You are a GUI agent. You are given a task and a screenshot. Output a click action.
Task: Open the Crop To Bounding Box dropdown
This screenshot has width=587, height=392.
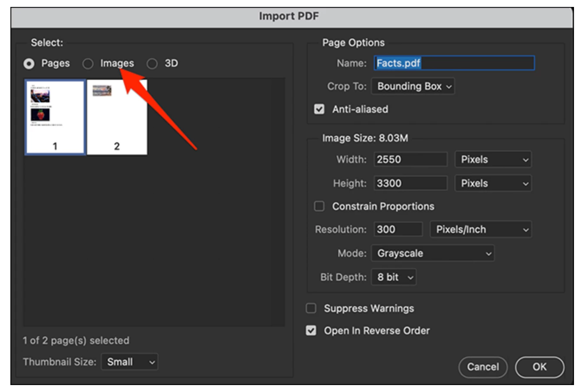click(x=413, y=86)
